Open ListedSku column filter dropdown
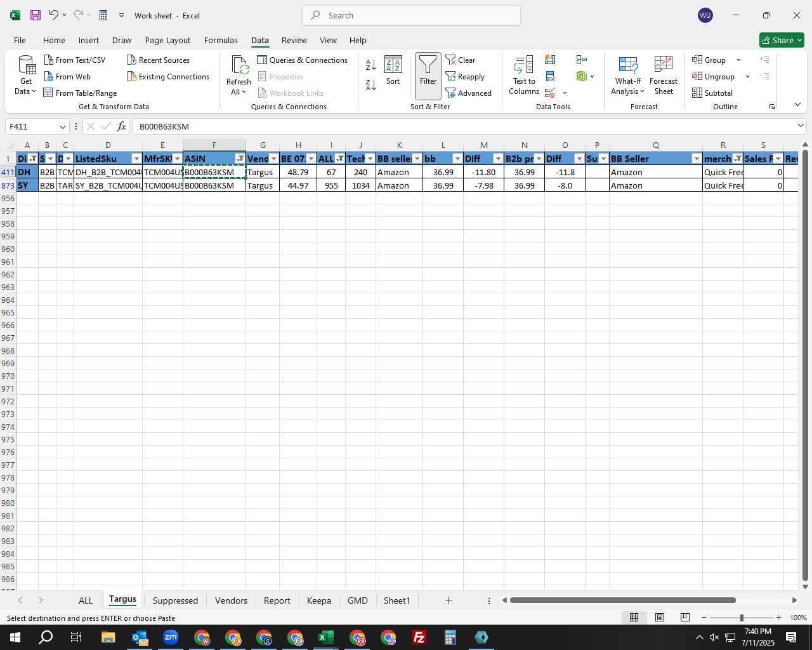The image size is (812, 650). tap(136, 159)
